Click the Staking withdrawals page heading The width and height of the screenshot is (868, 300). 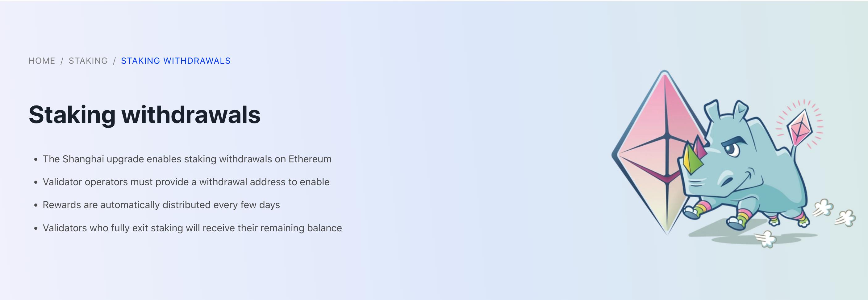(x=144, y=115)
